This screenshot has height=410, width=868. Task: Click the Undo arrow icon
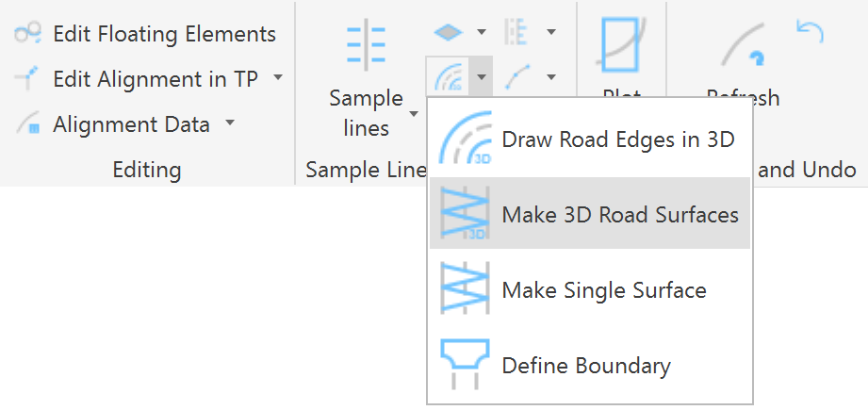[809, 32]
